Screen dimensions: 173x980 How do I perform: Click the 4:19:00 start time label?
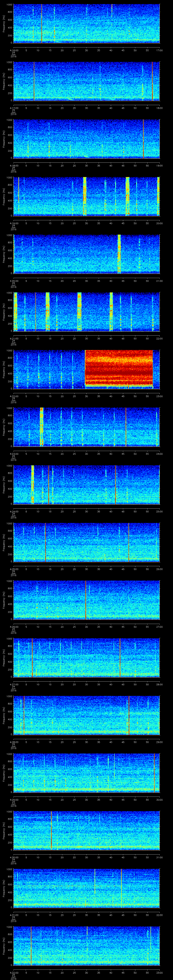pos(14,223)
